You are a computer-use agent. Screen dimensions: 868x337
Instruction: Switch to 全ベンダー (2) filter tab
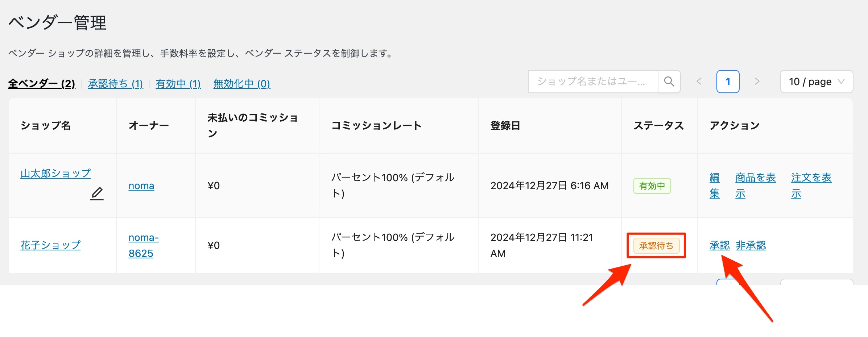click(42, 84)
